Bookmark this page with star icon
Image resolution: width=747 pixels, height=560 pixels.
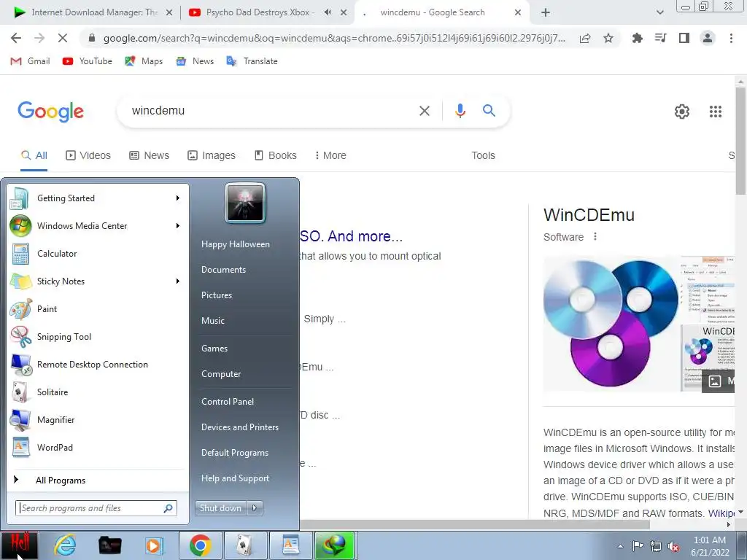click(x=608, y=38)
